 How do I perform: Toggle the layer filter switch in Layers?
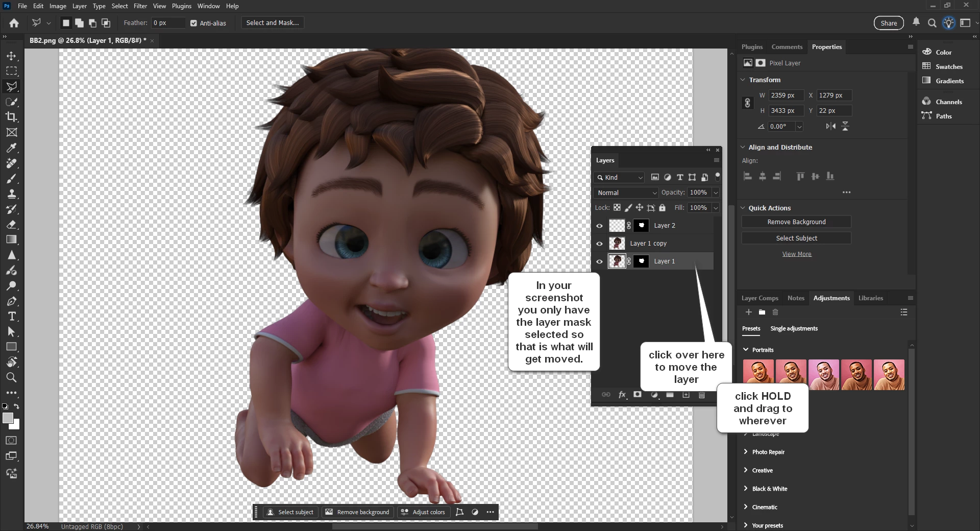(717, 177)
